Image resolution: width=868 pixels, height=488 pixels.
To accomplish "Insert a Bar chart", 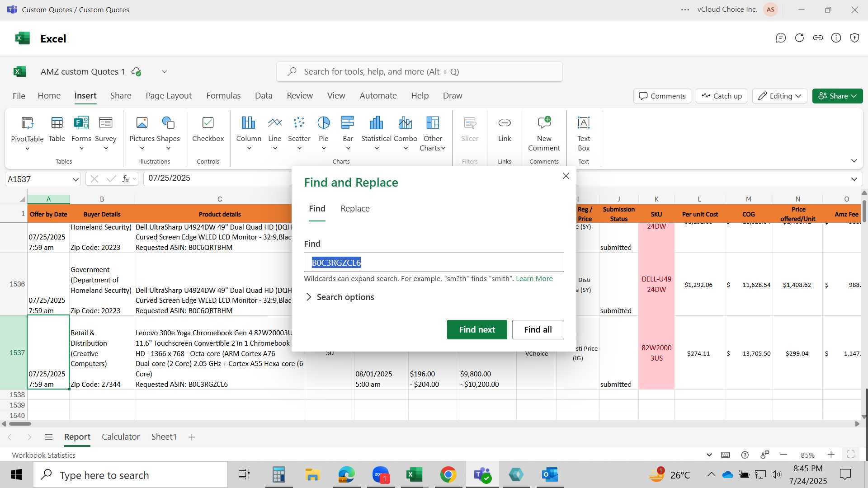I will coord(348,134).
